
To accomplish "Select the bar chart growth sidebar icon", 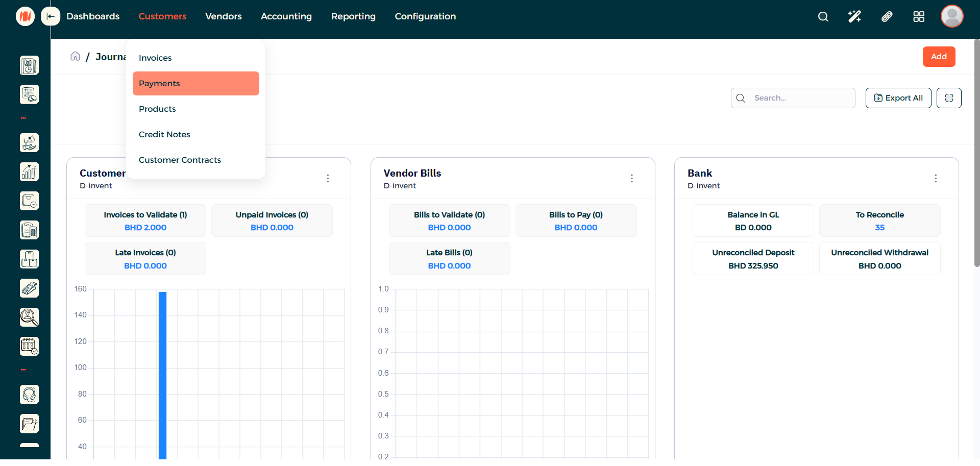I will 29,172.
